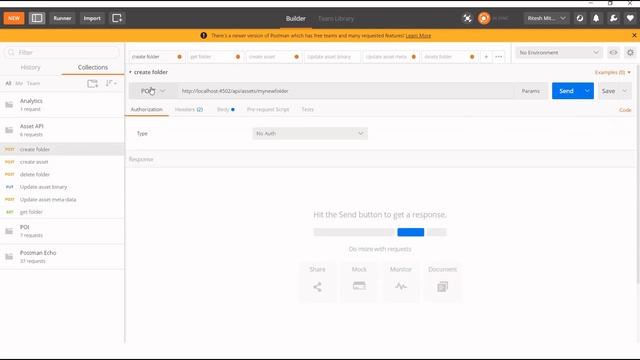Toggle the sidebar layout icon
The height and width of the screenshot is (360, 640).
(37, 18)
